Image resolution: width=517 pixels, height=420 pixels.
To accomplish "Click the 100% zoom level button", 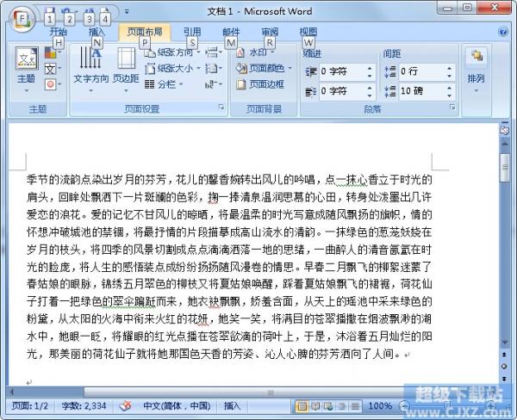I will 380,406.
